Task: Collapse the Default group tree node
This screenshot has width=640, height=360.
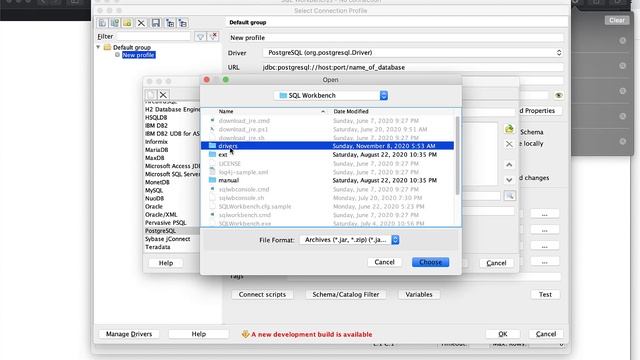Action: click(x=98, y=47)
